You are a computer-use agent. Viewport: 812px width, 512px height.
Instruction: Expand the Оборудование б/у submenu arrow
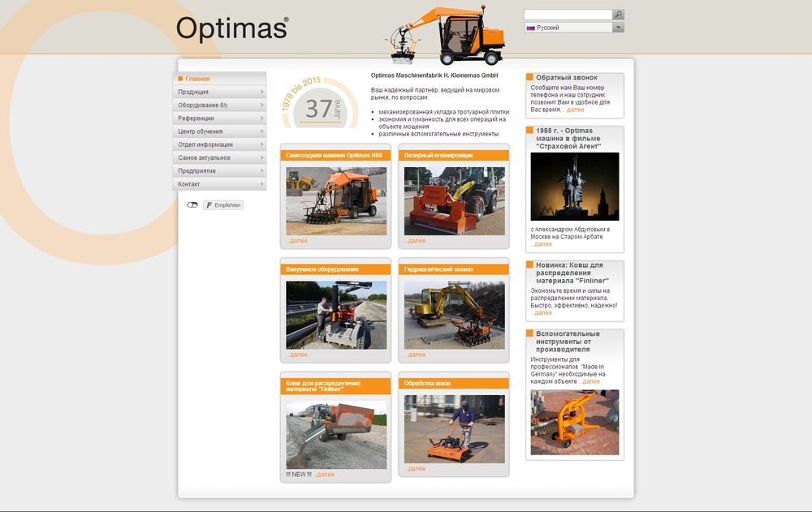pyautogui.click(x=262, y=105)
